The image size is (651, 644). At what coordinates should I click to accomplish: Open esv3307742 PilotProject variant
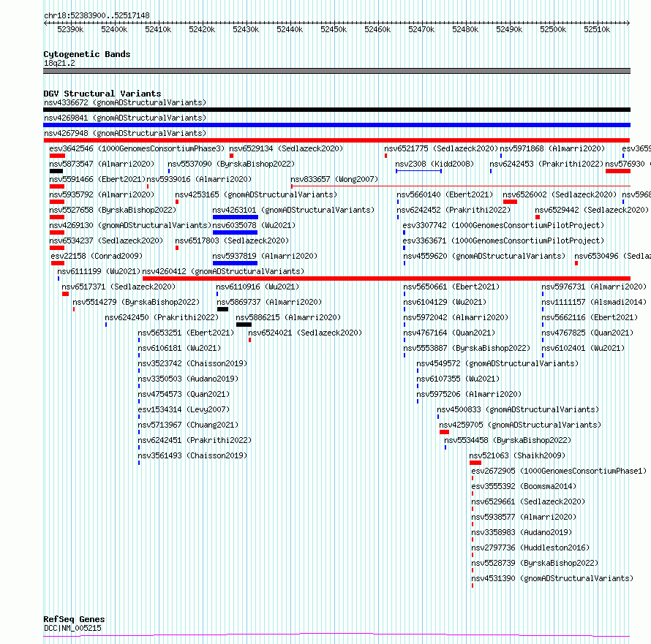(x=503, y=225)
